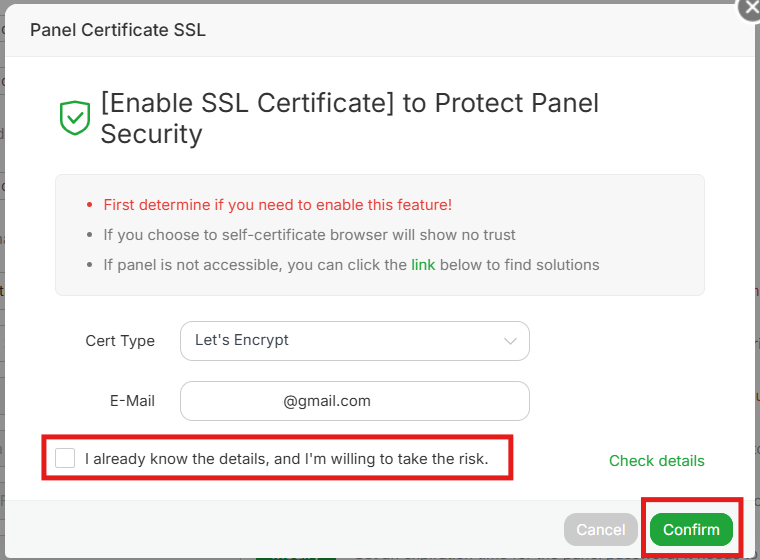This screenshot has width=760, height=560.
Task: Click the green shield security icon
Action: point(75,118)
